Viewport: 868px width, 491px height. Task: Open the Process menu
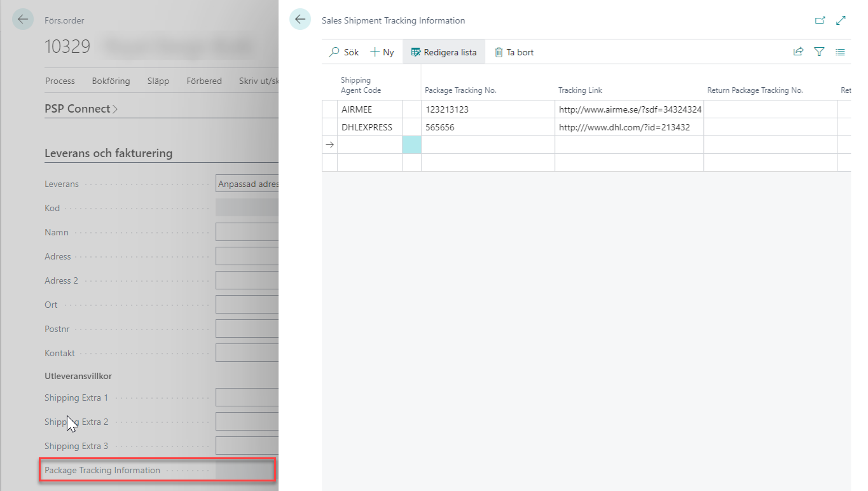click(60, 81)
